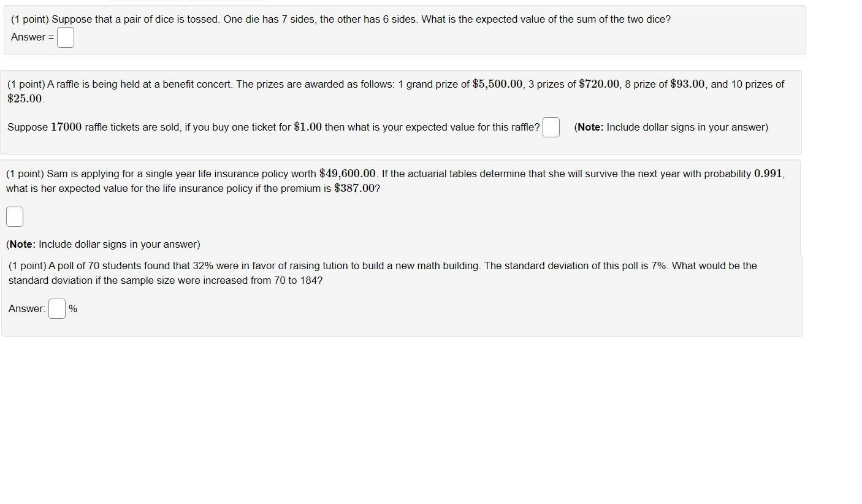Select the life insurance expected value box
This screenshot has height=504, width=862.
point(15,216)
